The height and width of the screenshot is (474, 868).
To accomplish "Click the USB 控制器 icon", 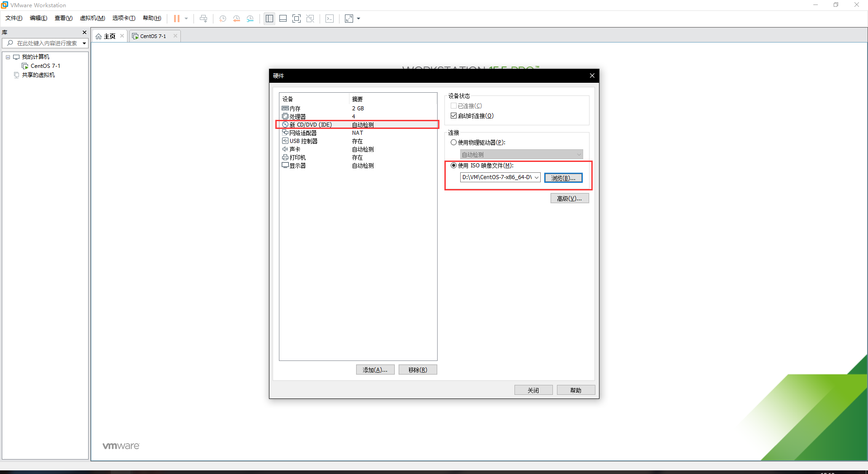I will tap(285, 141).
